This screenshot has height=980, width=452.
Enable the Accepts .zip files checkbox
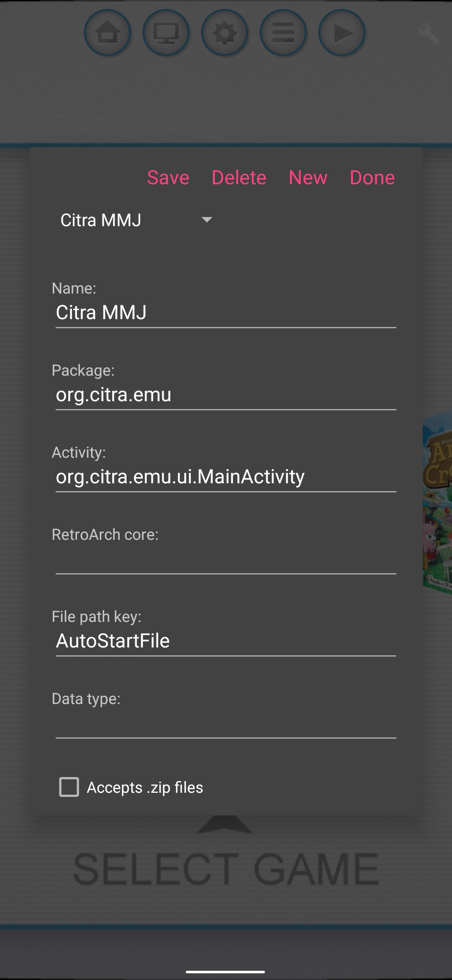tap(69, 787)
